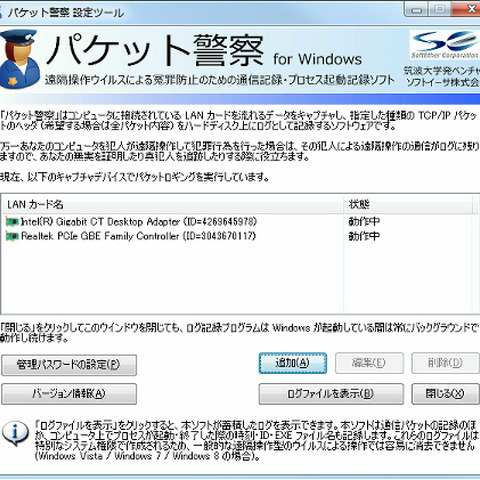Open ログファイルを表示(B) log viewer
Image resolution: width=480 pixels, height=480 pixels.
(x=331, y=394)
